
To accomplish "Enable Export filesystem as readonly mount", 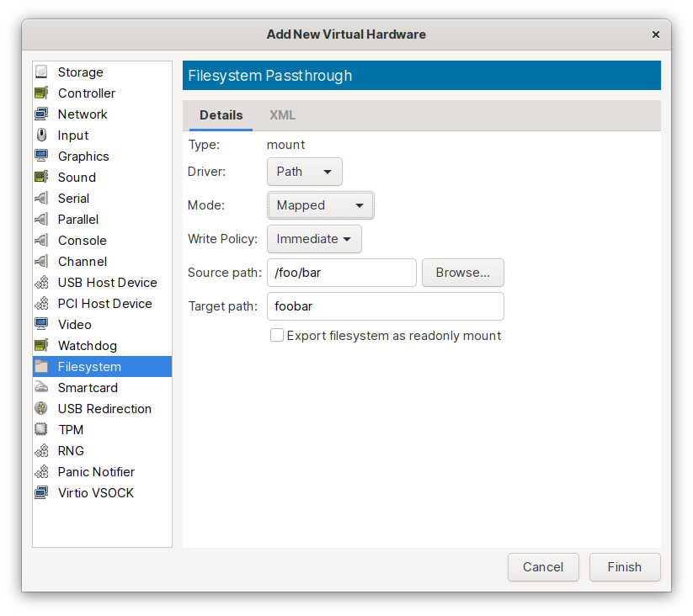I will [x=277, y=335].
